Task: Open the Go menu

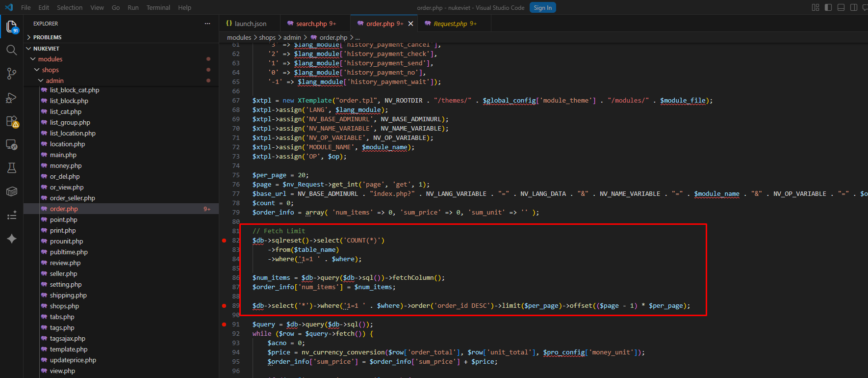Action: point(116,7)
